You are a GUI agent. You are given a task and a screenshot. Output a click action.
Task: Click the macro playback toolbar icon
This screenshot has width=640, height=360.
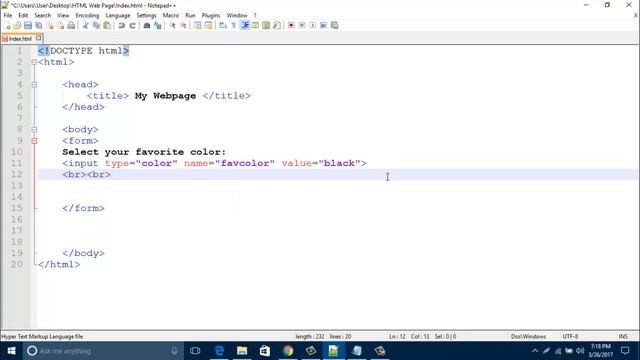tap(313, 25)
